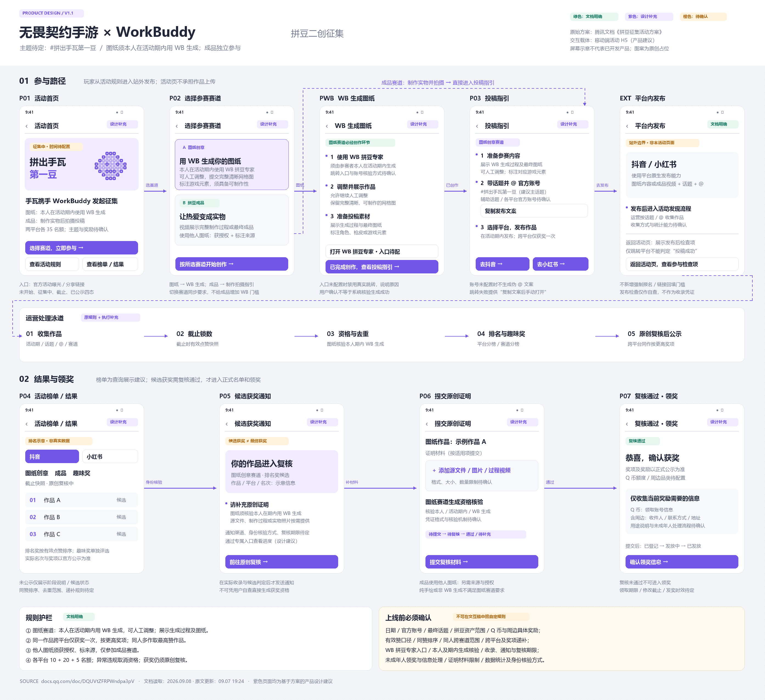Open leaderboard row 02 作品 B

[82, 517]
